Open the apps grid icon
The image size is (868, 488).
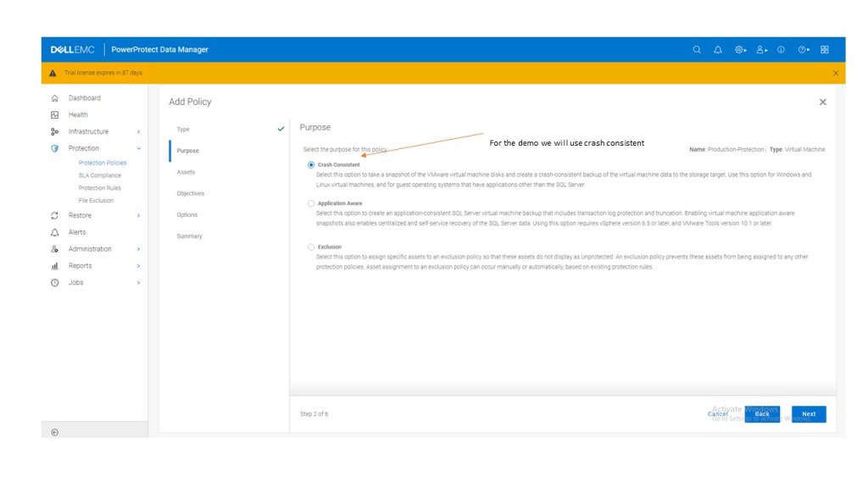pyautogui.click(x=825, y=49)
